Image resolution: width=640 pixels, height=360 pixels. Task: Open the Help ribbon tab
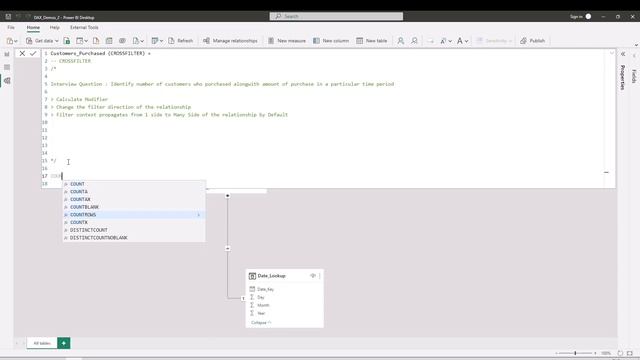tap(55, 27)
